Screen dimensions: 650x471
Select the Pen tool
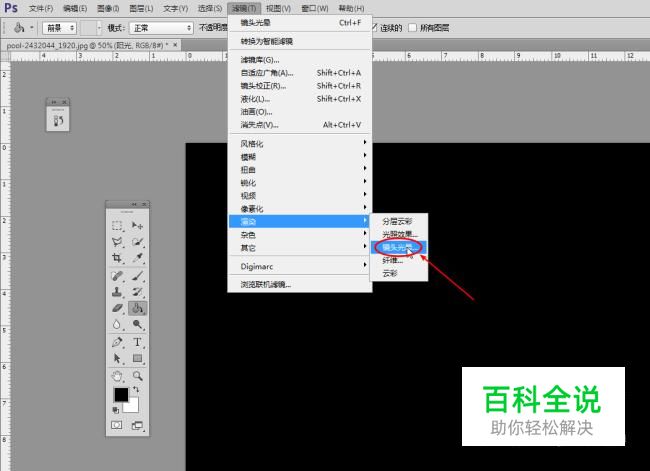tap(117, 342)
